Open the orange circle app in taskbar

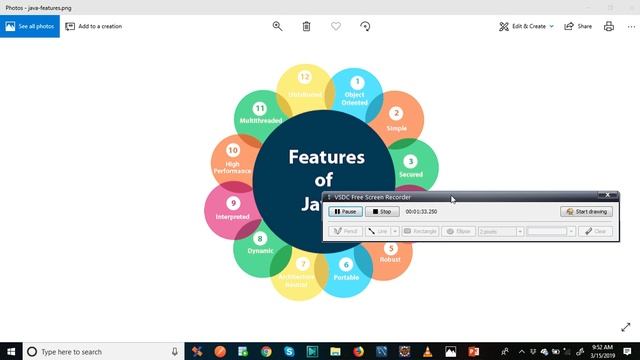click(220, 351)
